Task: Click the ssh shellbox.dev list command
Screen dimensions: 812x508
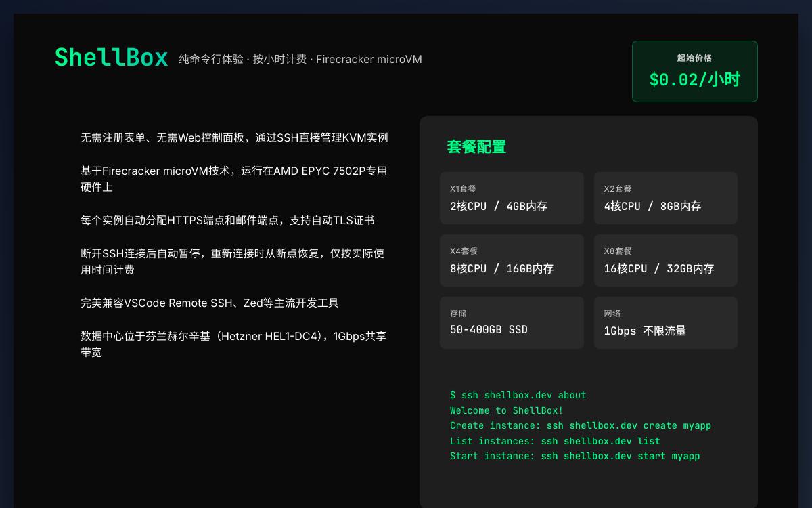Action: pyautogui.click(x=600, y=441)
